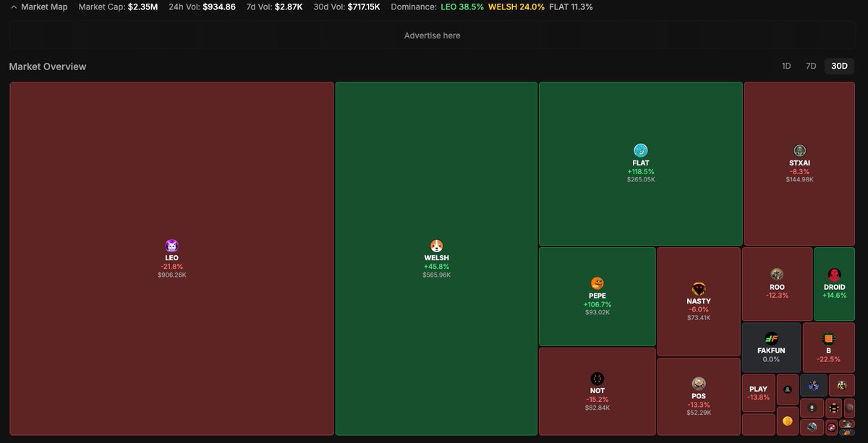Click POS market cap $52.29K
The image size is (868, 443).
click(x=698, y=413)
